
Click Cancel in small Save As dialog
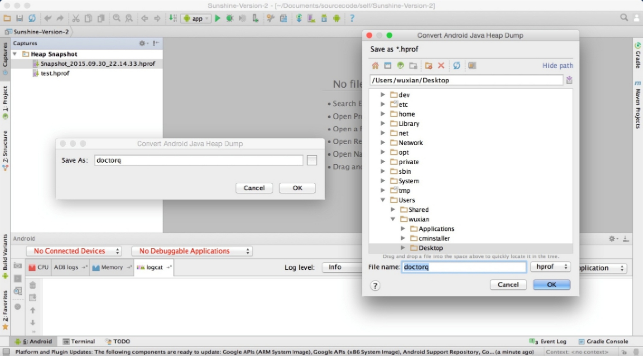254,188
